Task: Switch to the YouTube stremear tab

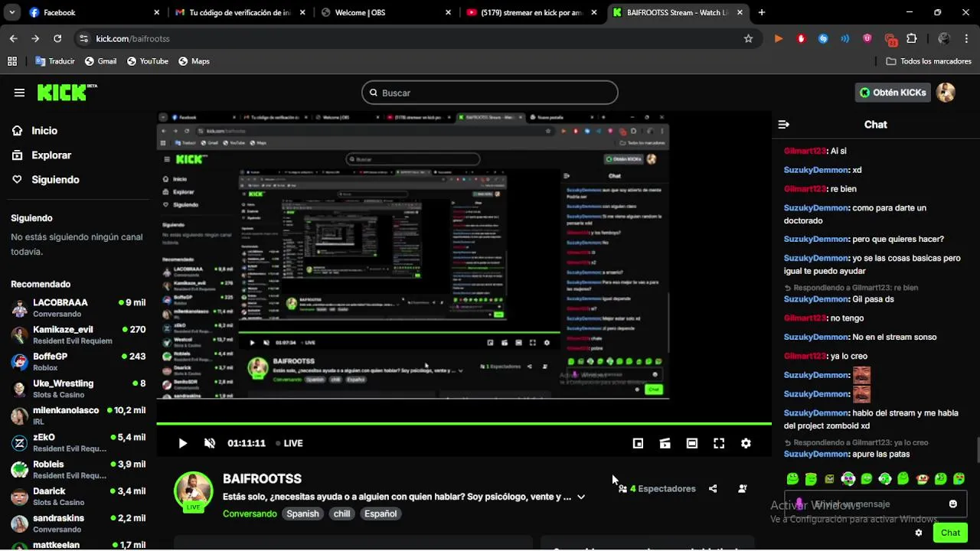Action: point(533,12)
